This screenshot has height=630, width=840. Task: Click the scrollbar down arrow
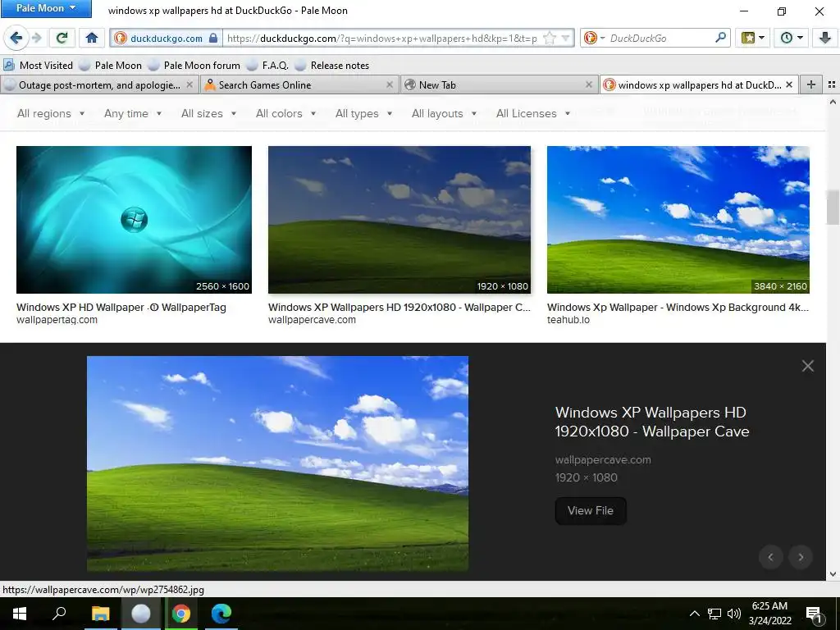(x=833, y=574)
